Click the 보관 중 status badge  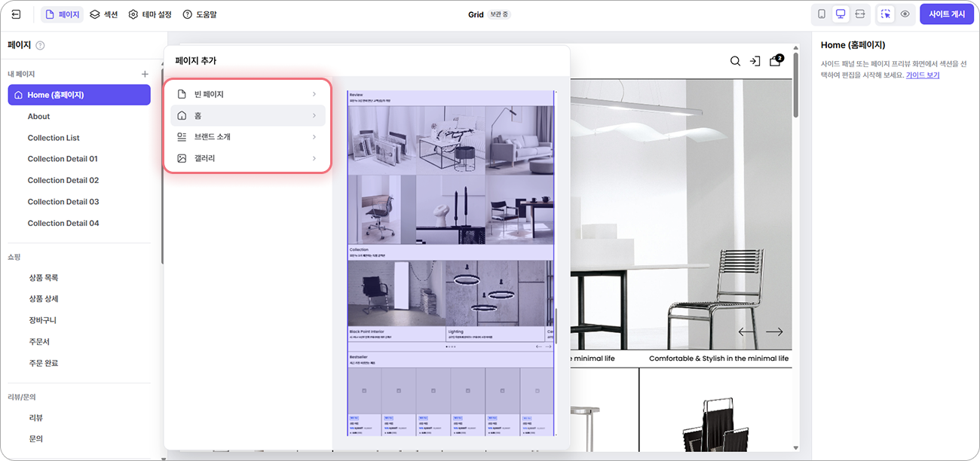[x=499, y=14]
